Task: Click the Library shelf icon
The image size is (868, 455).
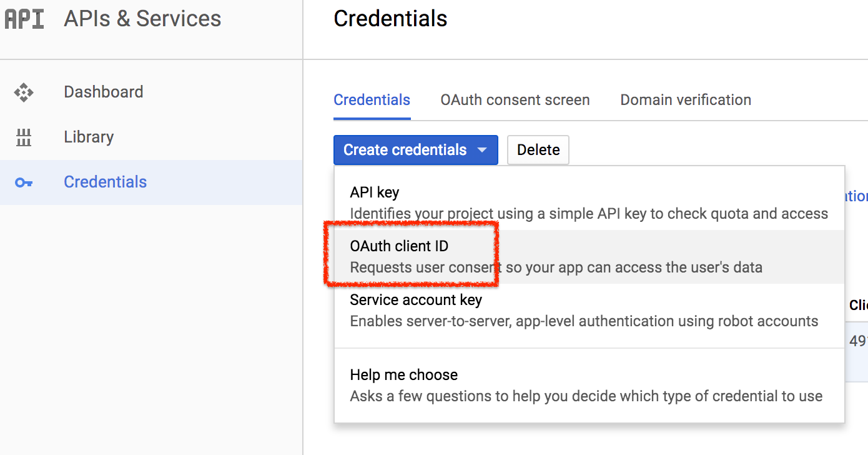Action: point(24,137)
